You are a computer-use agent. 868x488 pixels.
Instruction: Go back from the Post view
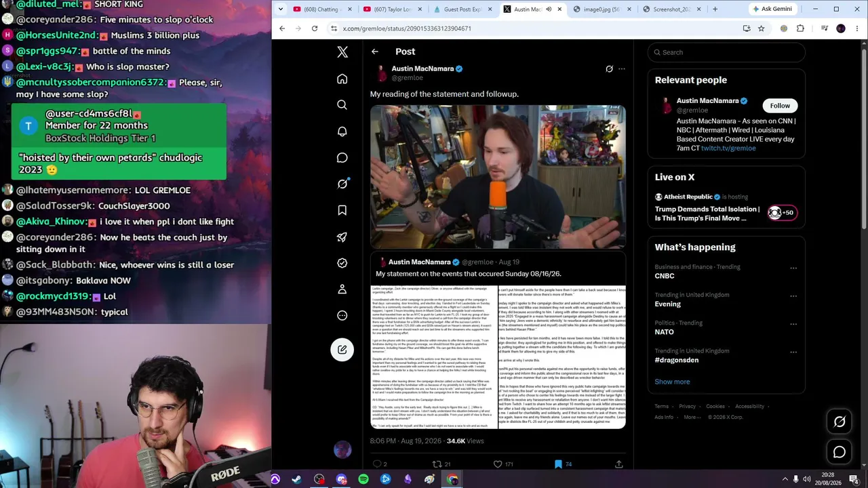375,52
